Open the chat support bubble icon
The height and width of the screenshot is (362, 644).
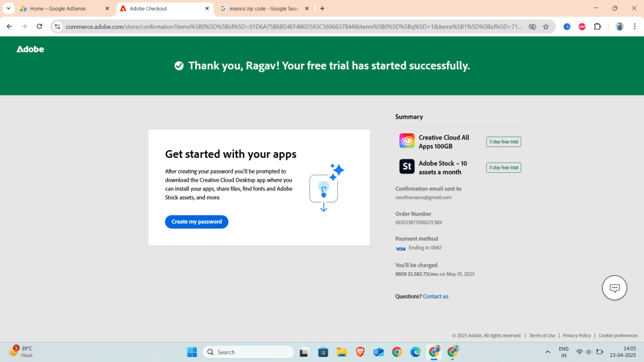click(x=614, y=288)
